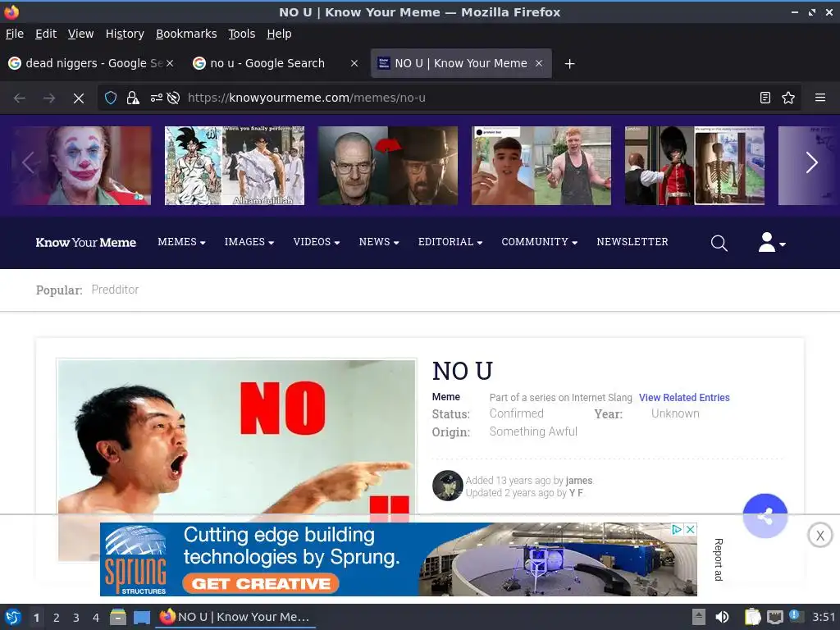
Task: Close the NO U Know Your Meme tab
Action: pos(539,63)
